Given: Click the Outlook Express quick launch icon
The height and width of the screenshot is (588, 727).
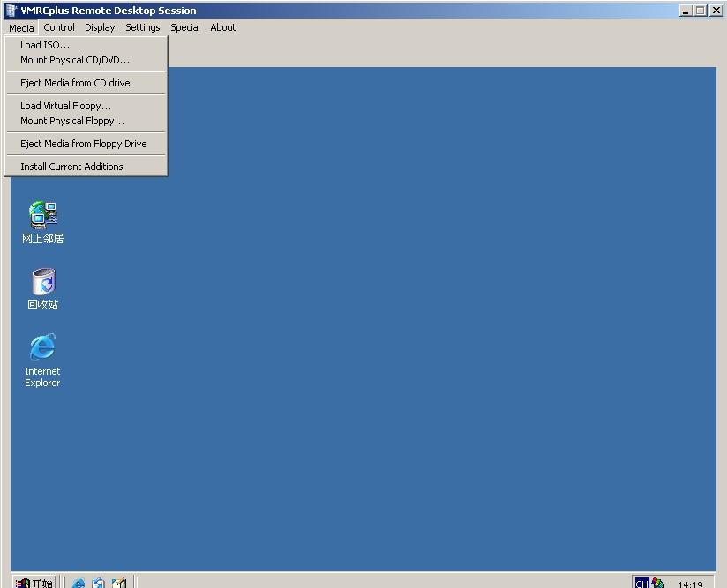Looking at the screenshot, I should tap(98, 583).
